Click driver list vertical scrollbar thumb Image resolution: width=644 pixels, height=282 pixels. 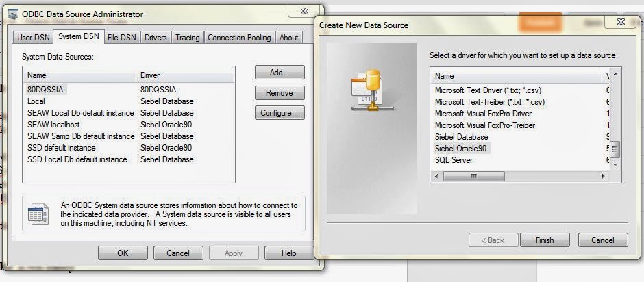pyautogui.click(x=615, y=149)
